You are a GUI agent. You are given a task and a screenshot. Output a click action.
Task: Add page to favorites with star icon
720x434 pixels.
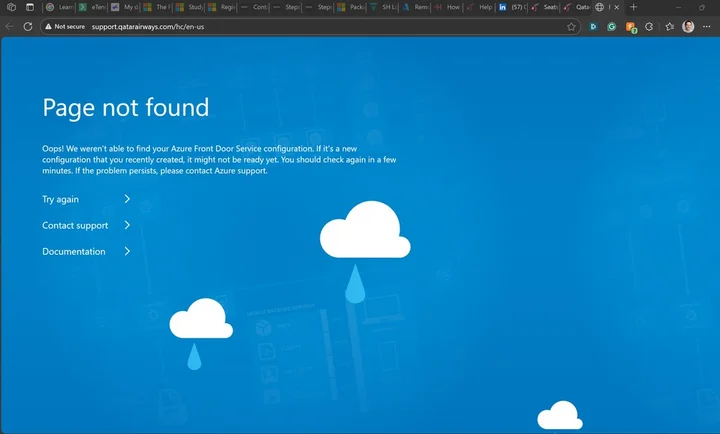tap(571, 27)
